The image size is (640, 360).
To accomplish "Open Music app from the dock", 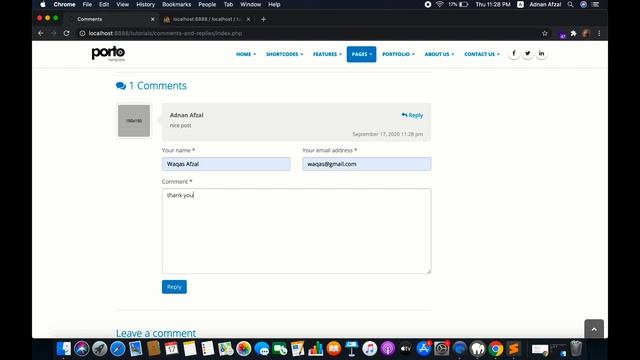I will [370, 349].
